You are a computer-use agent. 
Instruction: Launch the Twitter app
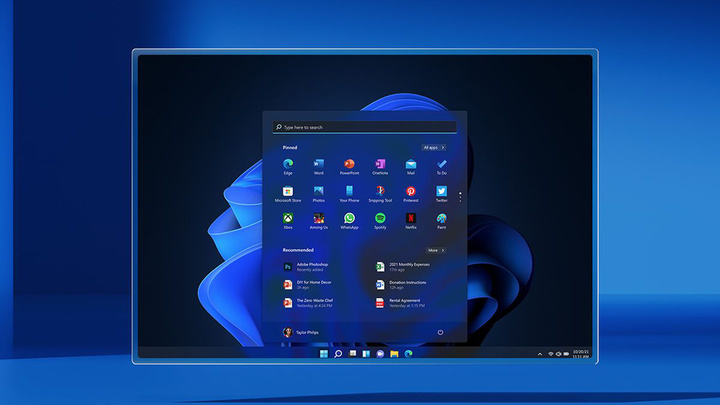pyautogui.click(x=442, y=194)
